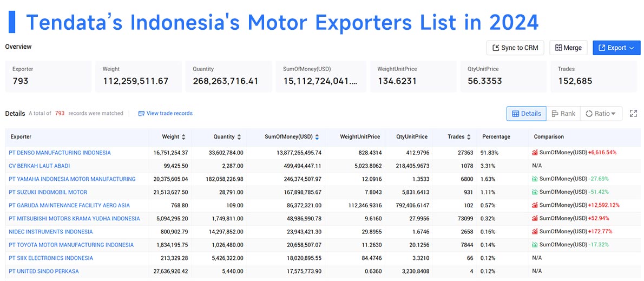Image resolution: width=644 pixels, height=281 pixels.
Task: Click the 27,636,920.42 weight cell
Action: pyautogui.click(x=170, y=271)
